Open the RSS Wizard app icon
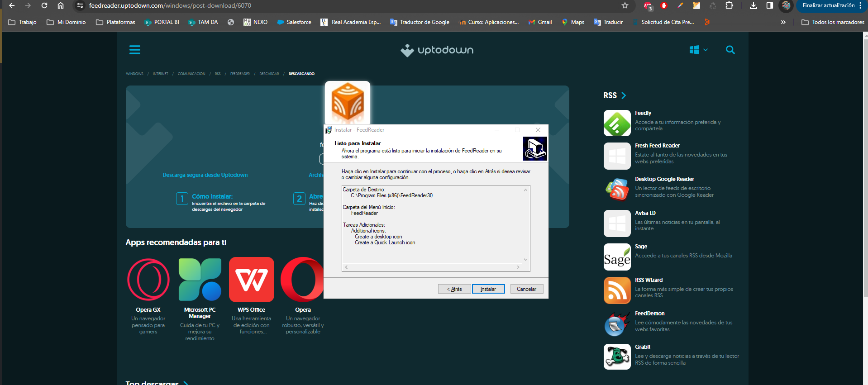The height and width of the screenshot is (385, 868). (617, 290)
